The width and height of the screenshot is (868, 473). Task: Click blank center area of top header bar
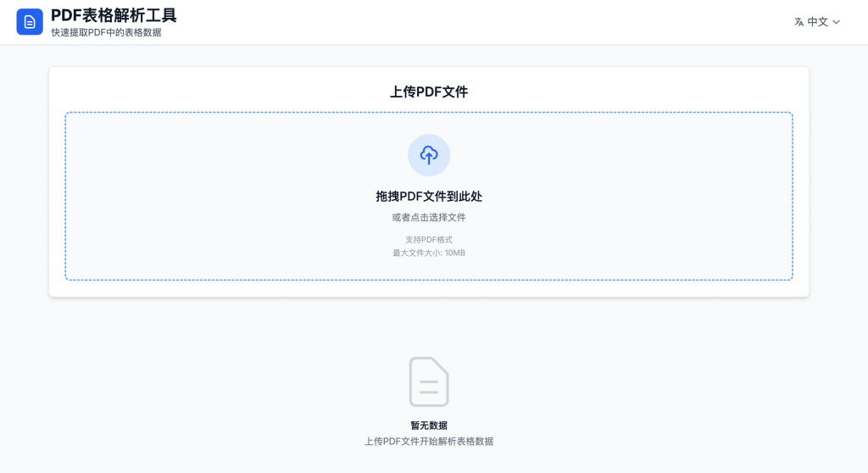pyautogui.click(x=475, y=22)
